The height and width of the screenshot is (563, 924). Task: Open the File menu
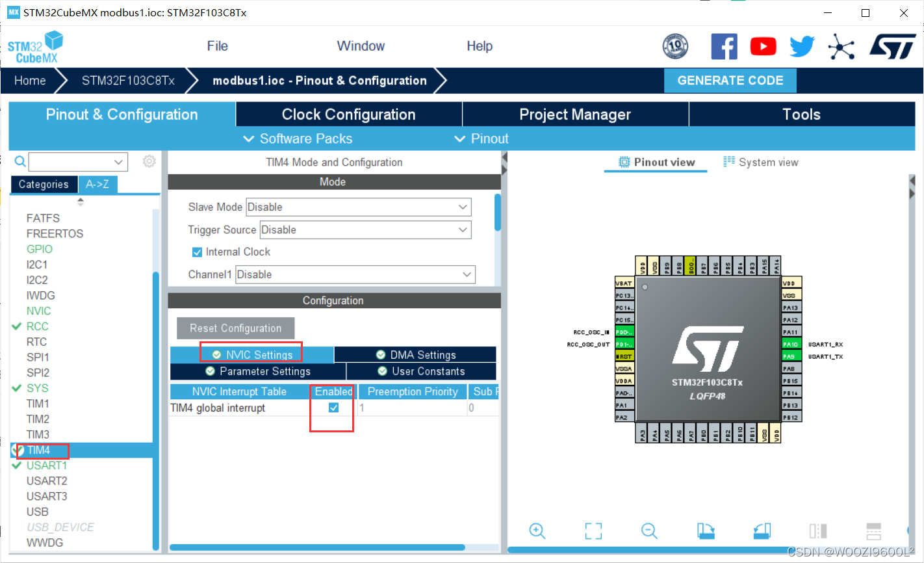(x=217, y=46)
